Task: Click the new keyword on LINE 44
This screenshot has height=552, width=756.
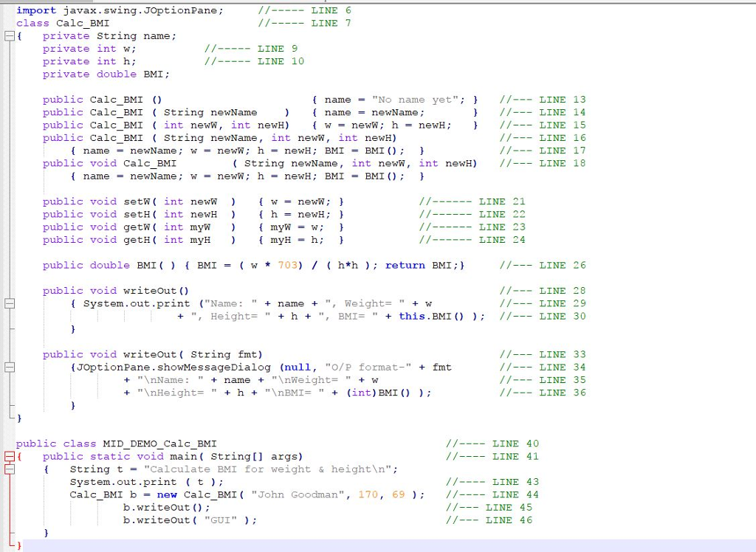Action: pyautogui.click(x=167, y=494)
